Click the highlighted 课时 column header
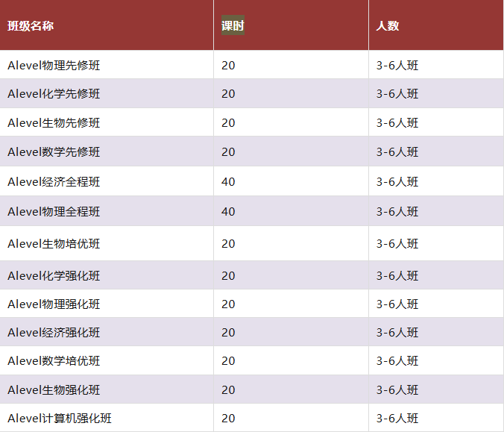The height and width of the screenshot is (432, 504). tap(233, 26)
